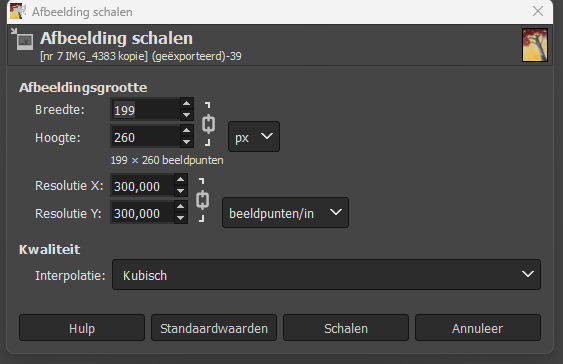This screenshot has width=563, height=364.
Task: Click the Annuleer button
Action: (x=478, y=328)
